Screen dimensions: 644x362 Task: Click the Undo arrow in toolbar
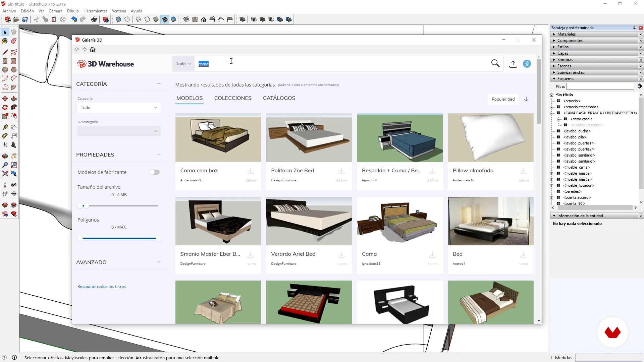point(74,19)
